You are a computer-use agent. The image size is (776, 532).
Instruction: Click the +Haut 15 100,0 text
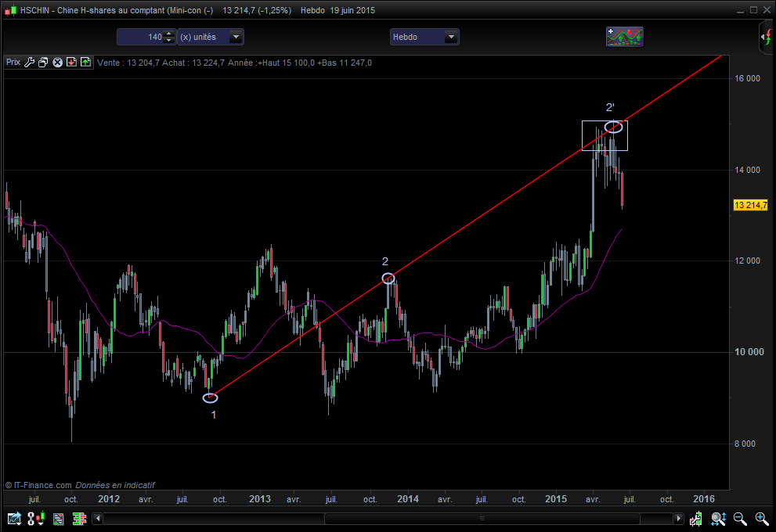coord(286,63)
